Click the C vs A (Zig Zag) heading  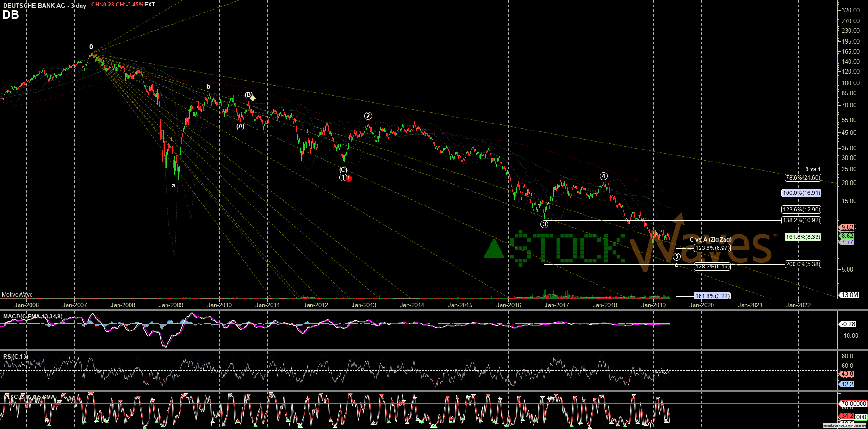pyautogui.click(x=710, y=240)
